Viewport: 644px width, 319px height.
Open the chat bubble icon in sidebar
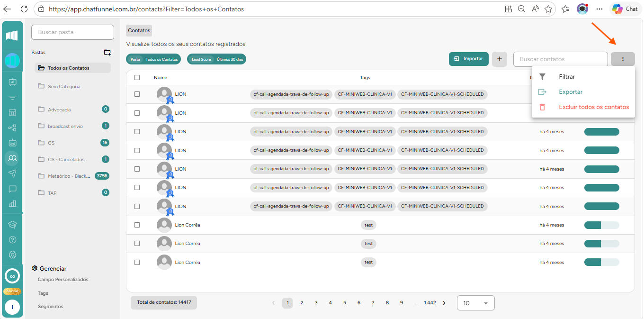(12, 189)
